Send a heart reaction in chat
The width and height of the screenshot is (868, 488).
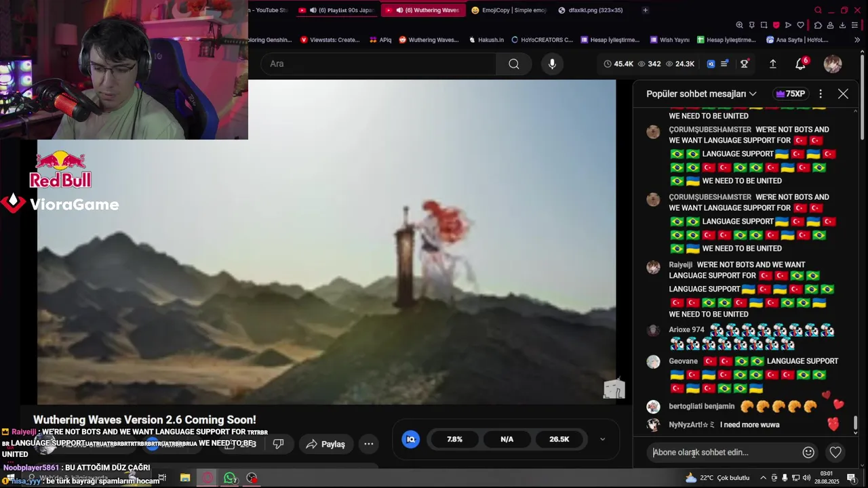coord(835,452)
